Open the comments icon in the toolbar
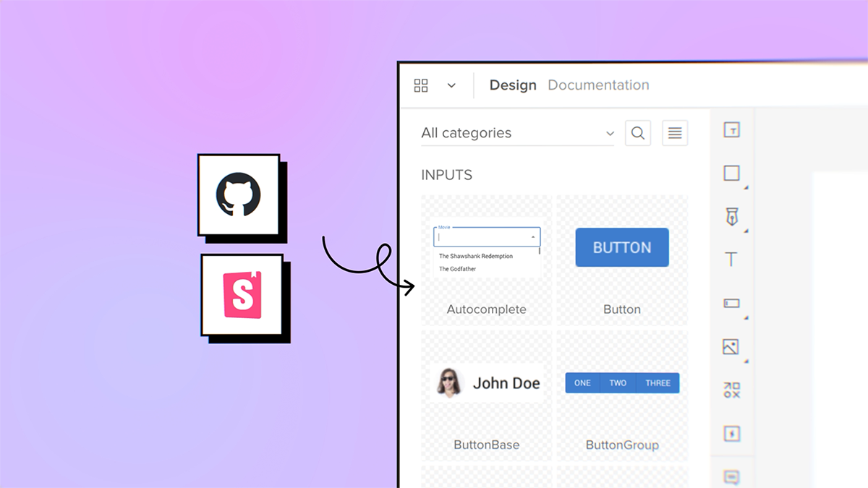The image size is (868, 488). (x=731, y=477)
